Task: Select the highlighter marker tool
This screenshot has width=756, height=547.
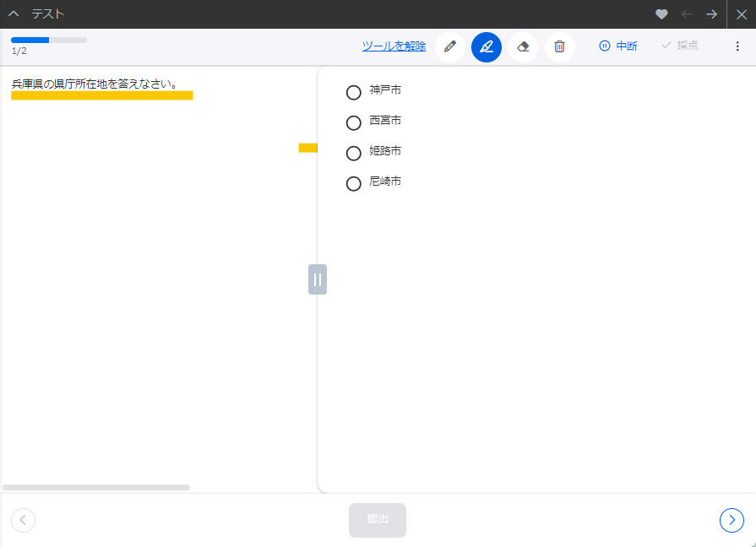Action: click(x=486, y=46)
